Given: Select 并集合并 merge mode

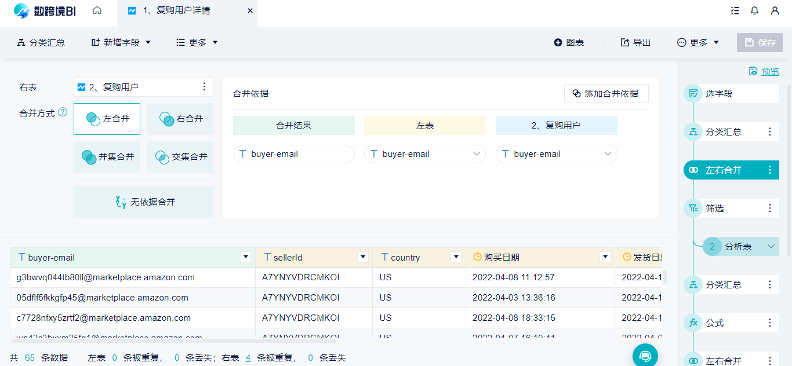Looking at the screenshot, I should (107, 157).
